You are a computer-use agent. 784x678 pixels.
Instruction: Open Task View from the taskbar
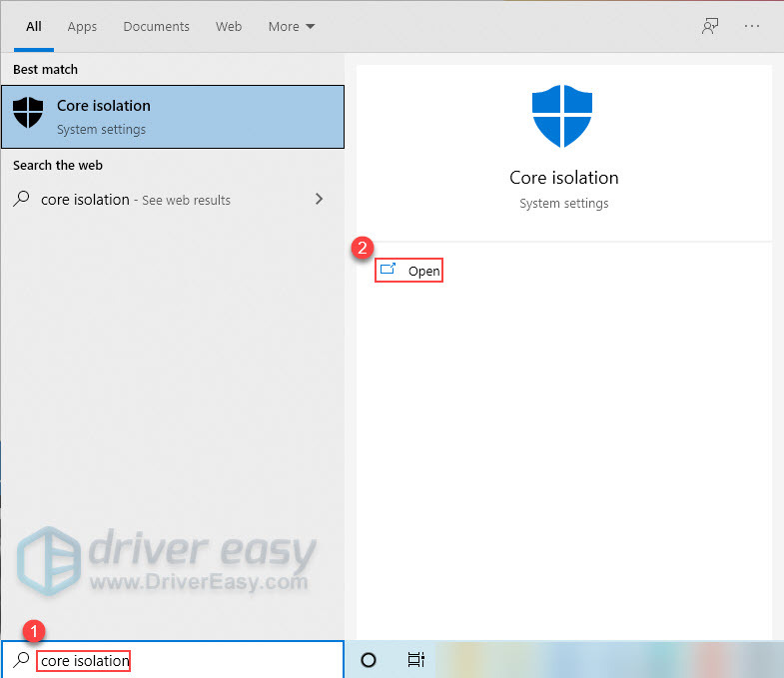pos(416,660)
